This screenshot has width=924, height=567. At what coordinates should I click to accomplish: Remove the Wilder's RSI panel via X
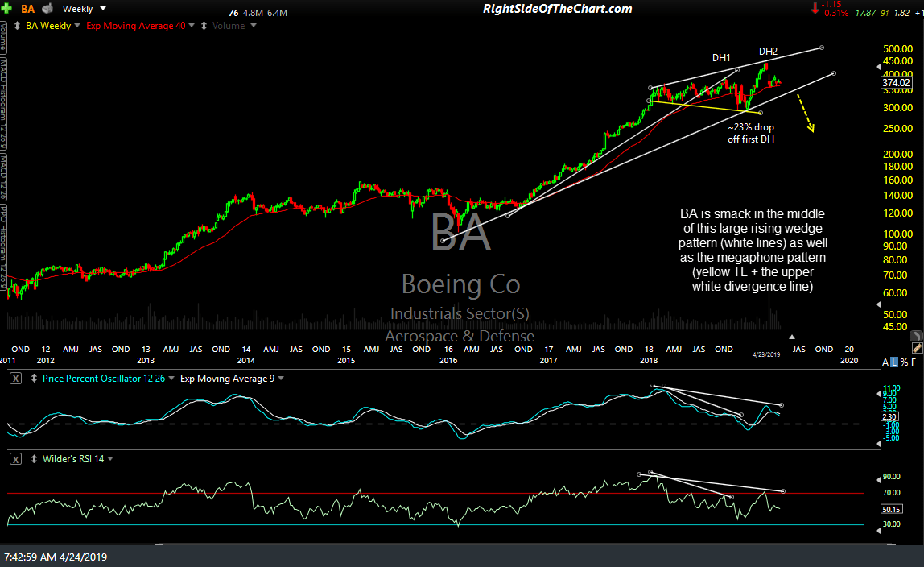15,458
